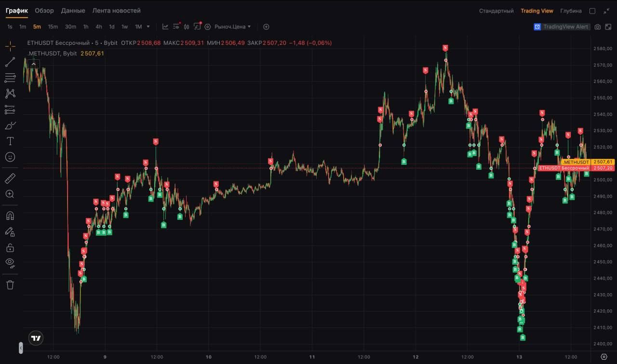Remove drawings with the trash icon

tap(10, 284)
